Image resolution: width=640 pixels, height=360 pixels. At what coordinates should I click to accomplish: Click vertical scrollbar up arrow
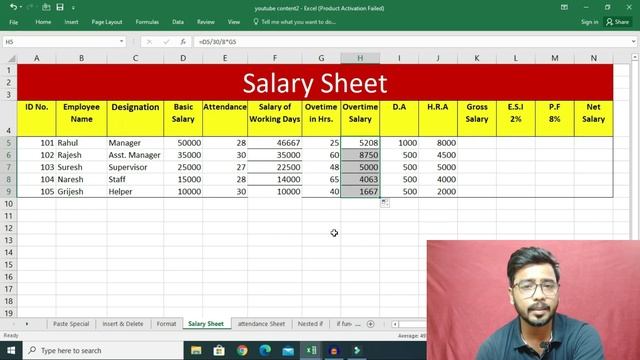tap(635, 58)
